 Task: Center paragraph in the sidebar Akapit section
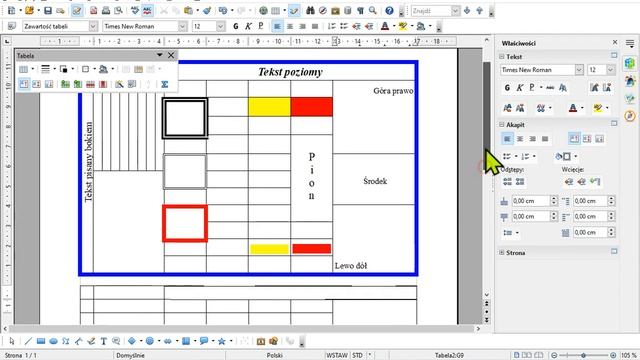coord(520,139)
